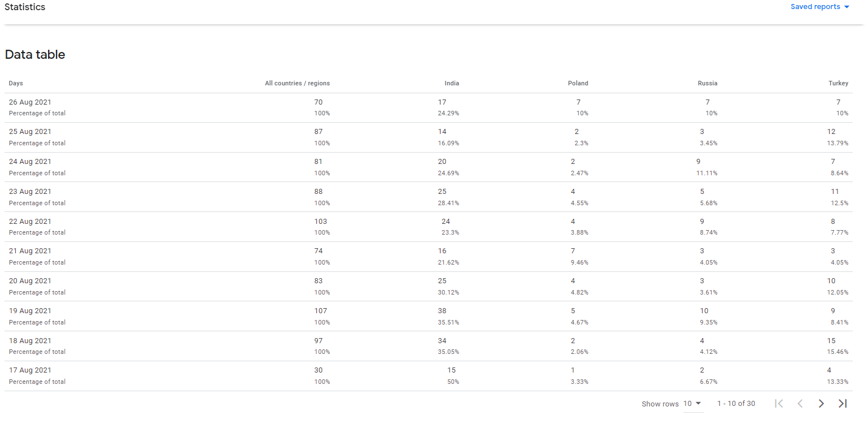Select the 17 Aug 2021 row
Image resolution: width=868 pixels, height=424 pixels.
(429, 376)
